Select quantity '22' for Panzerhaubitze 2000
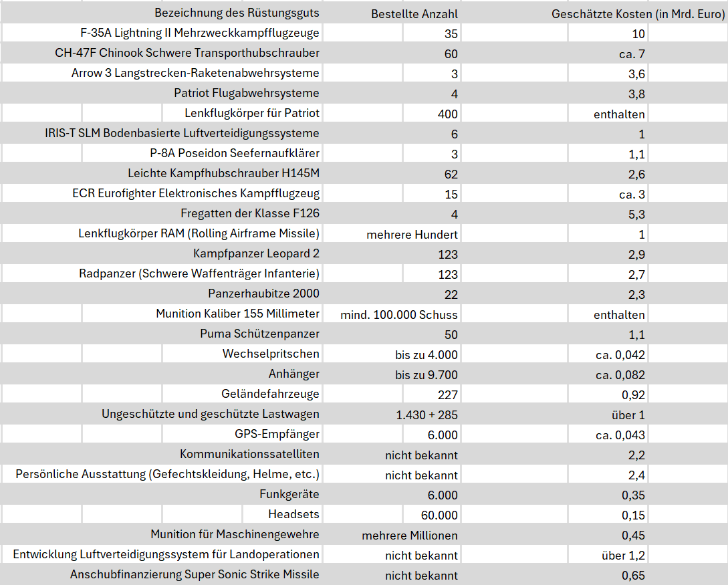This screenshot has height=585, width=728. 451,294
